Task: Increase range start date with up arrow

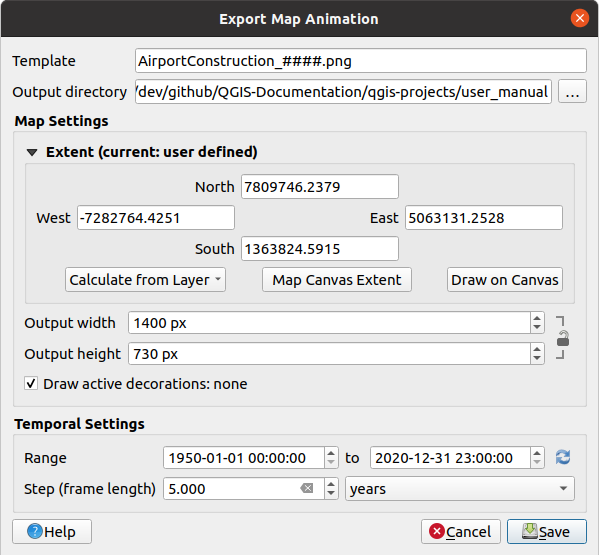Action: 331,453
